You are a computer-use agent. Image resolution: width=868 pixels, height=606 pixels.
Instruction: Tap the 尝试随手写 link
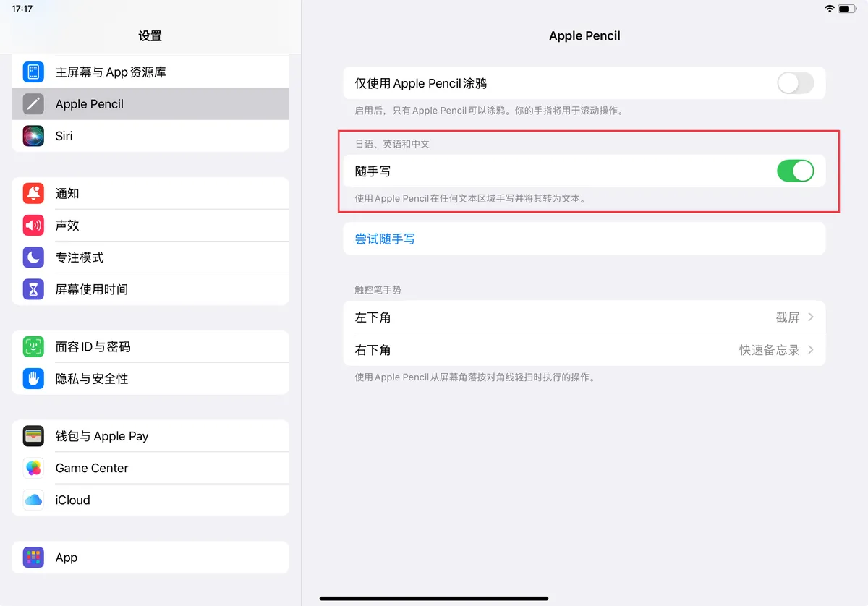(x=385, y=239)
